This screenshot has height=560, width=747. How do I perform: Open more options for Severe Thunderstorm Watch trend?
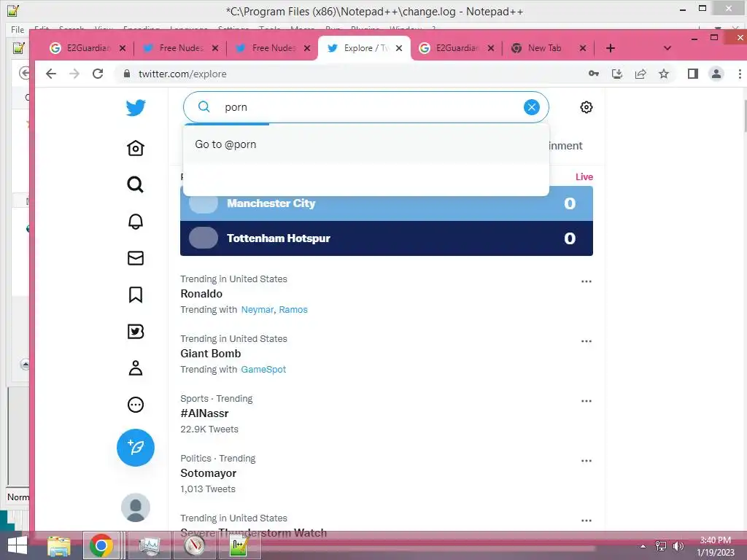[x=587, y=521]
